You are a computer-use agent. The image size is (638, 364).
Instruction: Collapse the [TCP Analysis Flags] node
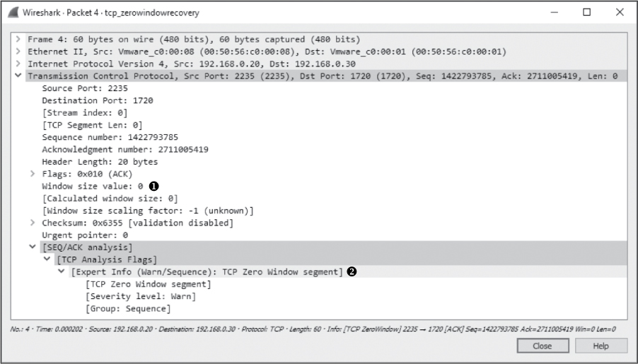pyautogui.click(x=47, y=259)
